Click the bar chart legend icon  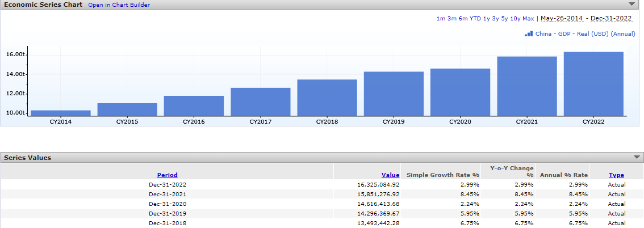click(529, 33)
